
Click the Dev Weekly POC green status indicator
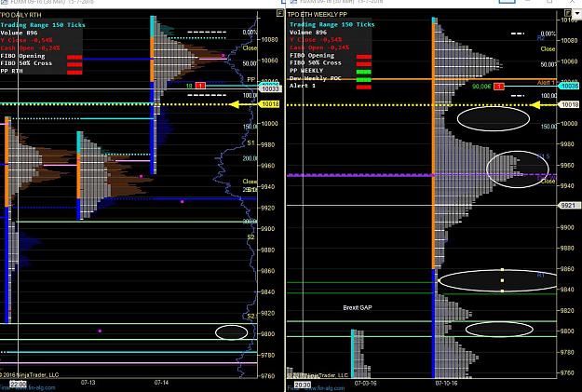[x=364, y=79]
